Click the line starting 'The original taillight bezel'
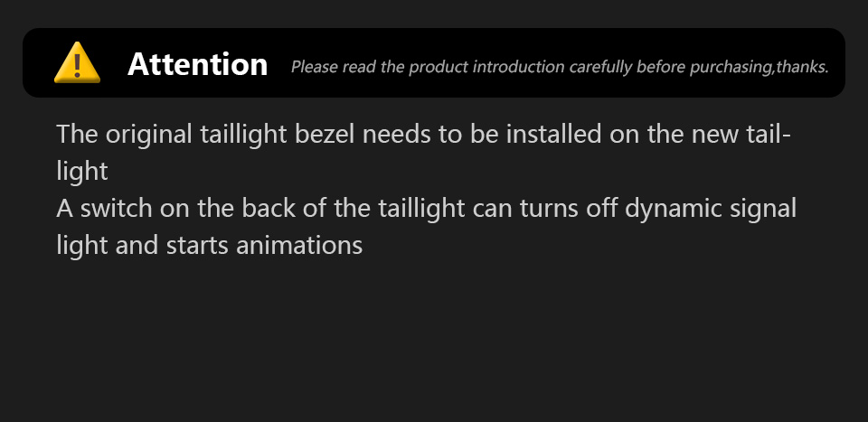This screenshot has height=422, width=868. pyautogui.click(x=424, y=135)
